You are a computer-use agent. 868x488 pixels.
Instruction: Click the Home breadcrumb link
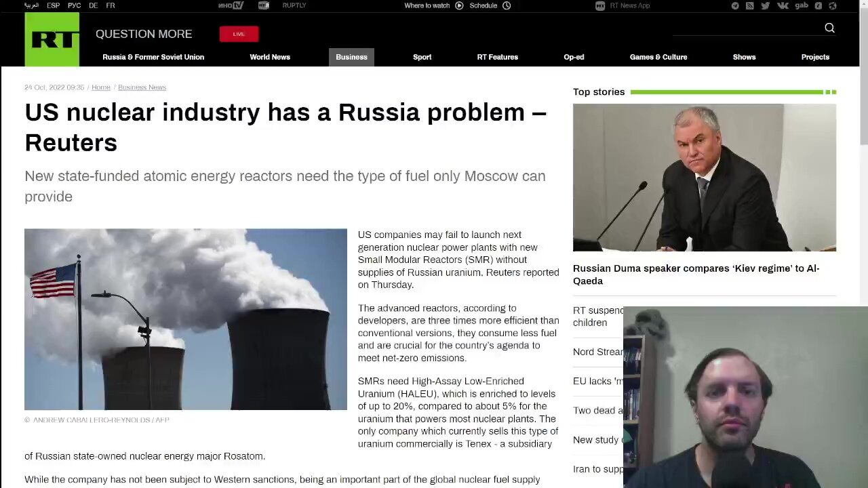(101, 87)
